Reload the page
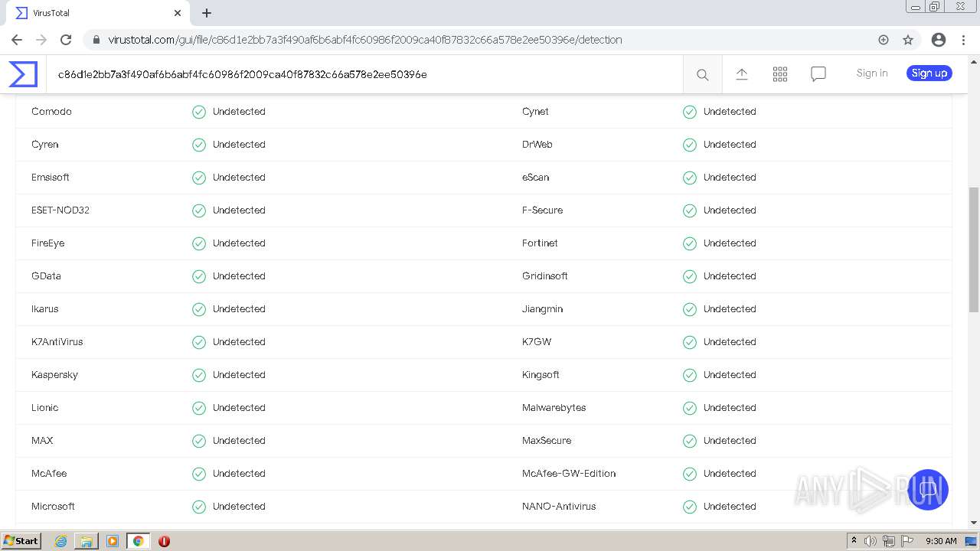980x551 pixels. coord(66,40)
